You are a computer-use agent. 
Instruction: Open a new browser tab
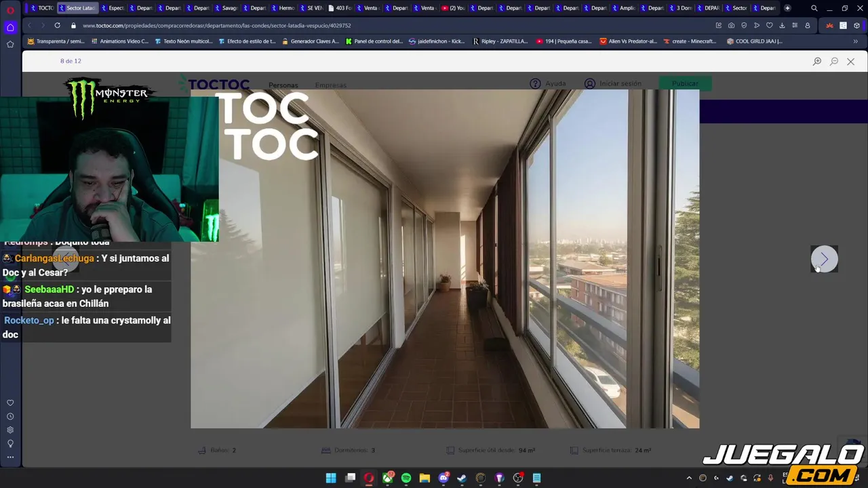click(x=787, y=8)
